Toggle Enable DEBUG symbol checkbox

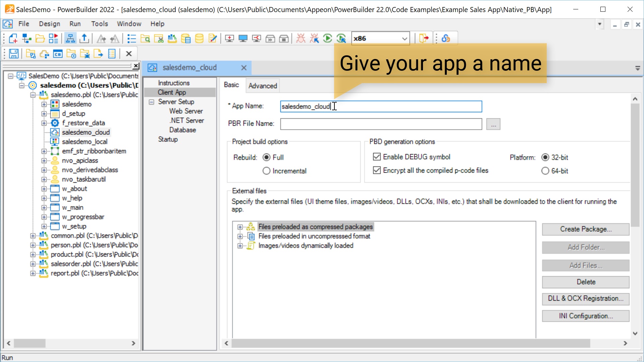(377, 157)
